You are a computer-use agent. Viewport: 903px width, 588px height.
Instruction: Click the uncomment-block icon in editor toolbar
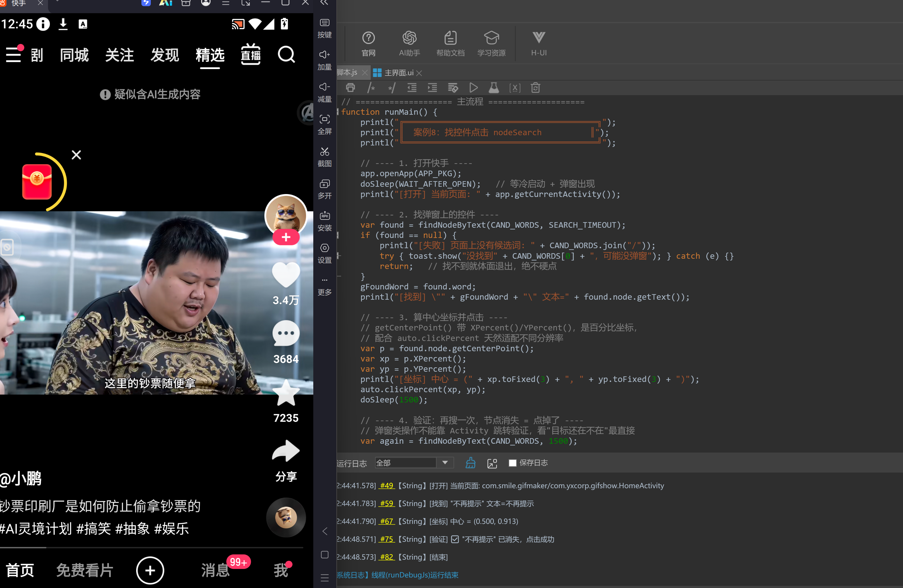pyautogui.click(x=391, y=88)
